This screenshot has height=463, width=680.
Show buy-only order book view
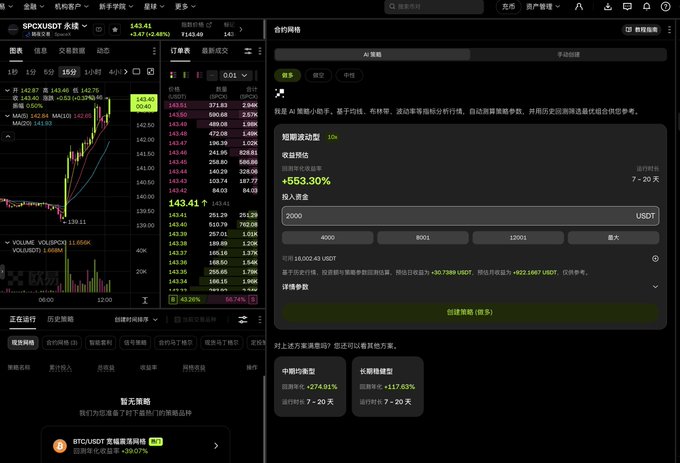pos(186,75)
